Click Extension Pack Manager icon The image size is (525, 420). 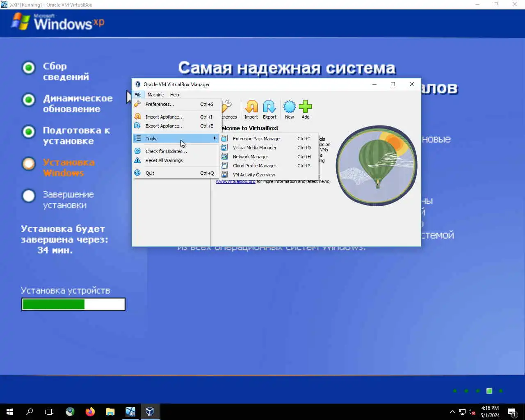click(225, 139)
